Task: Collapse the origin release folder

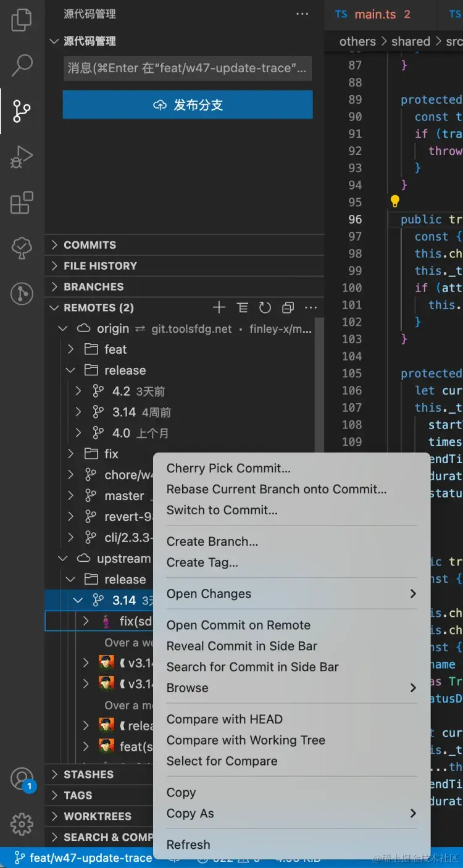Action: (x=70, y=370)
